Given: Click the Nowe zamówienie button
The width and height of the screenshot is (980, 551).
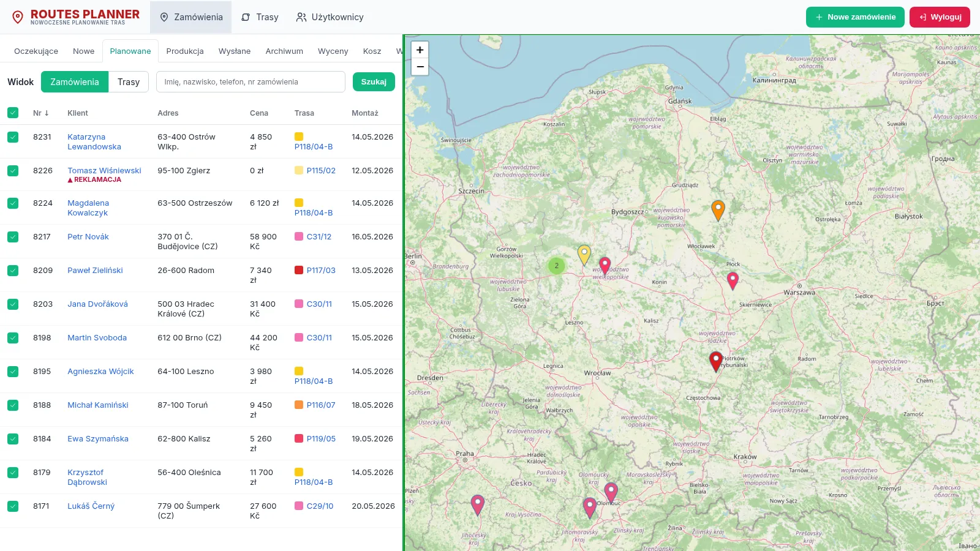Looking at the screenshot, I should coord(855,17).
